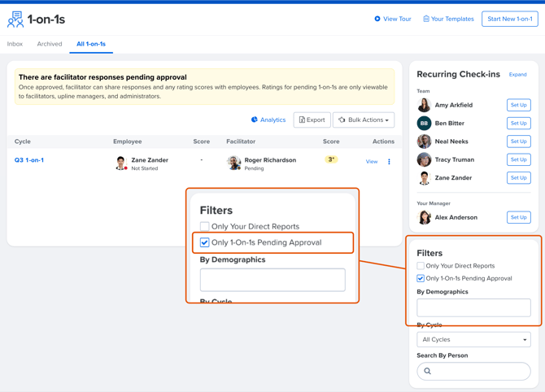Click the View Tour play icon

[377, 19]
